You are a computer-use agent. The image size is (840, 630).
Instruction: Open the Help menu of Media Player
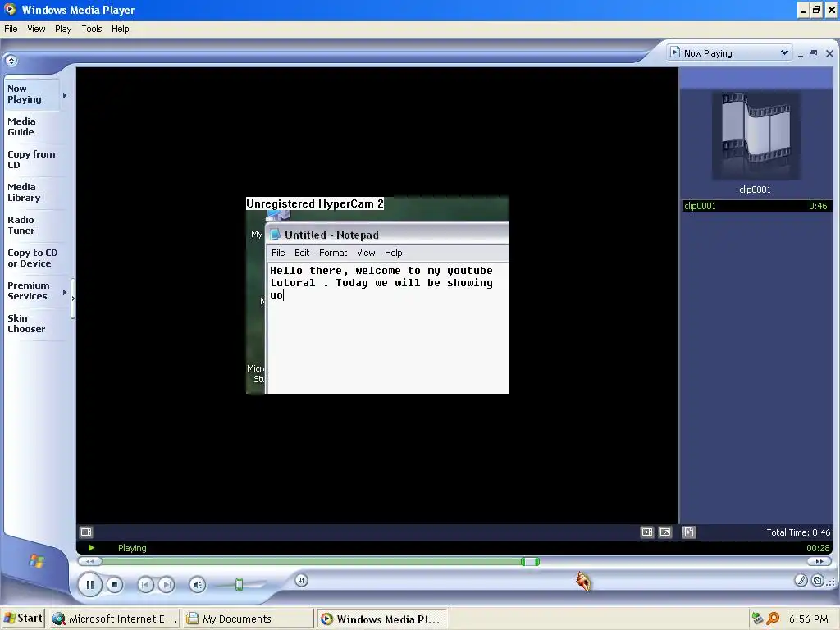coord(120,29)
